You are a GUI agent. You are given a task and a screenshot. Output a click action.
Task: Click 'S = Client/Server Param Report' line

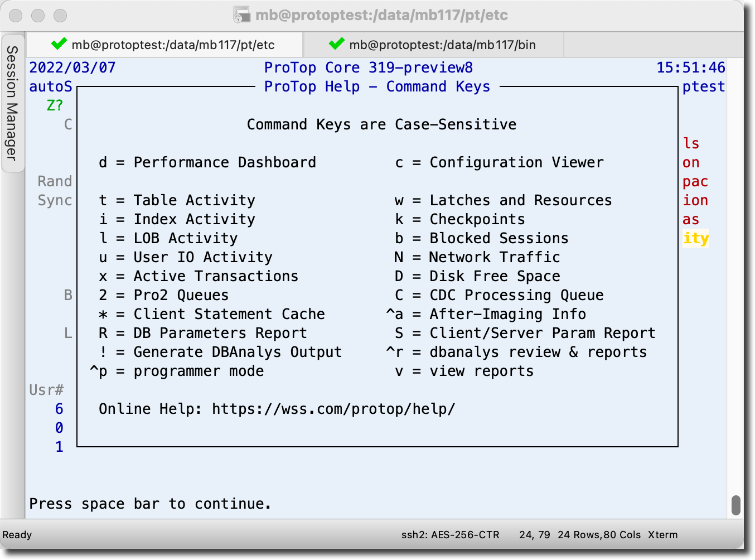[x=525, y=334]
